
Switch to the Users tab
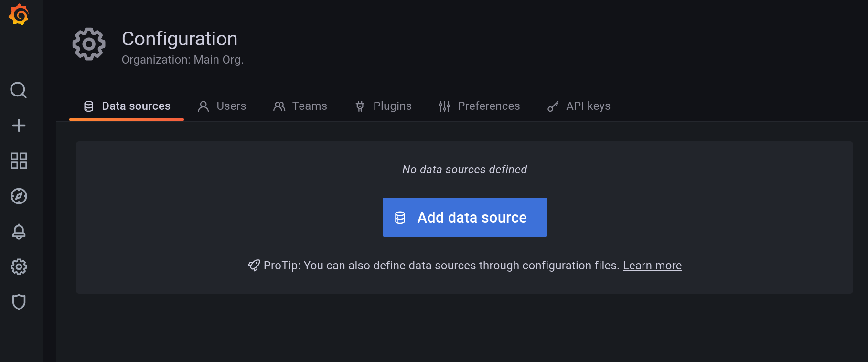coord(222,106)
